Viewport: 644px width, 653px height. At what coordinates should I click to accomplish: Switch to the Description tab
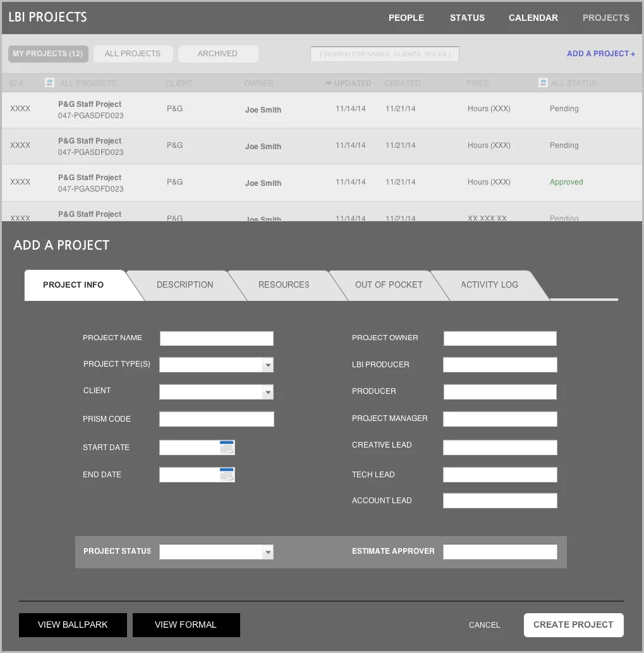pyautogui.click(x=185, y=285)
